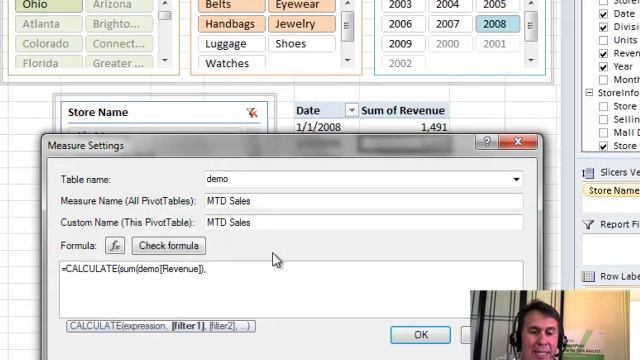The width and height of the screenshot is (640, 360).
Task: Click the Store Name field in Slicers Vertical
Action: (611, 191)
